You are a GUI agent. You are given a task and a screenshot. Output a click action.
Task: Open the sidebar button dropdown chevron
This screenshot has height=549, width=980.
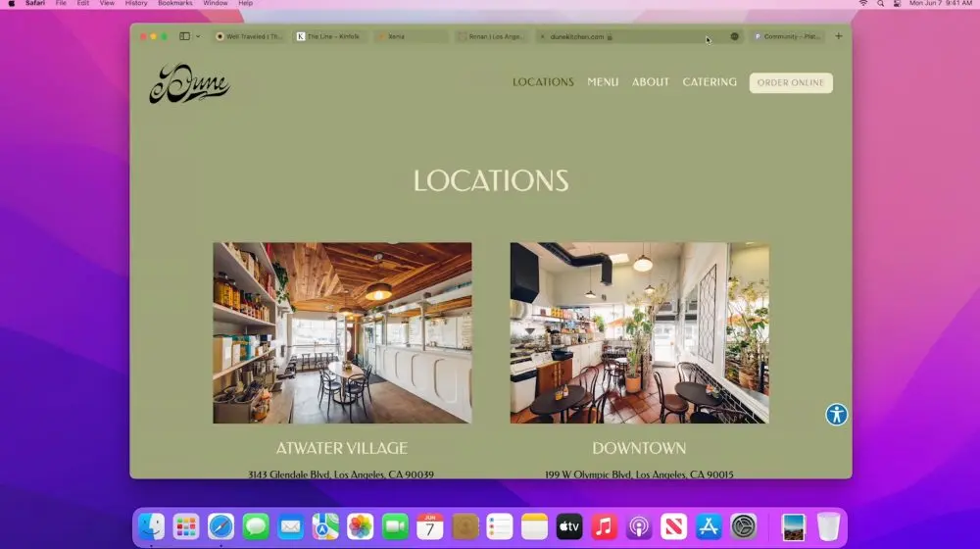[198, 37]
